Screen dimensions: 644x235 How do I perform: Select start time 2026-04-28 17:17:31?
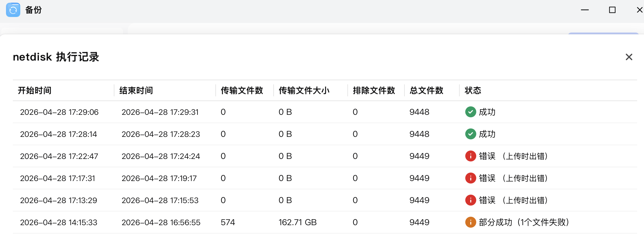point(58,178)
